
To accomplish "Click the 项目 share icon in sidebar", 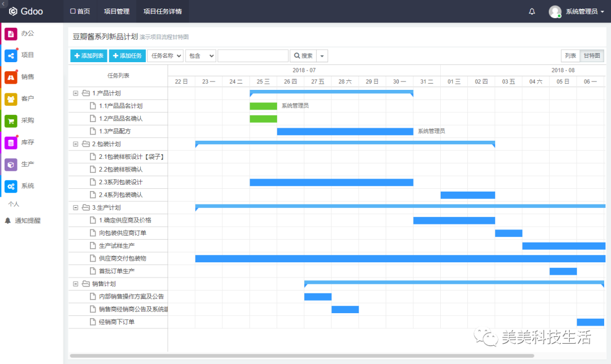I will tap(11, 55).
